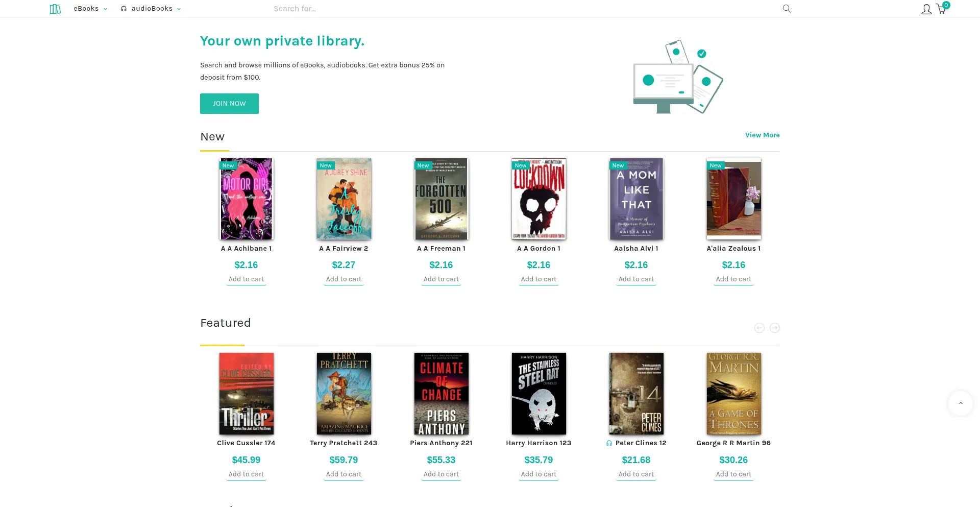Click the bookshelf logo icon
This screenshot has height=507, width=980.
[x=55, y=9]
